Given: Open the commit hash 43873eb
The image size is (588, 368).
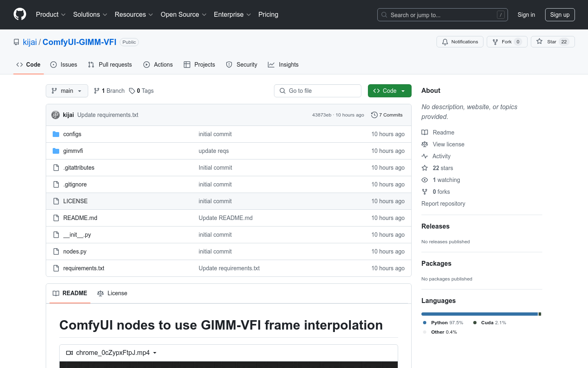Looking at the screenshot, I should [322, 115].
